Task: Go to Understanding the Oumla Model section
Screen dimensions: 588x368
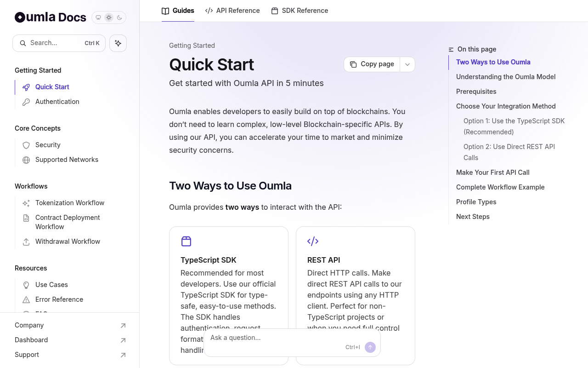Action: (x=506, y=77)
